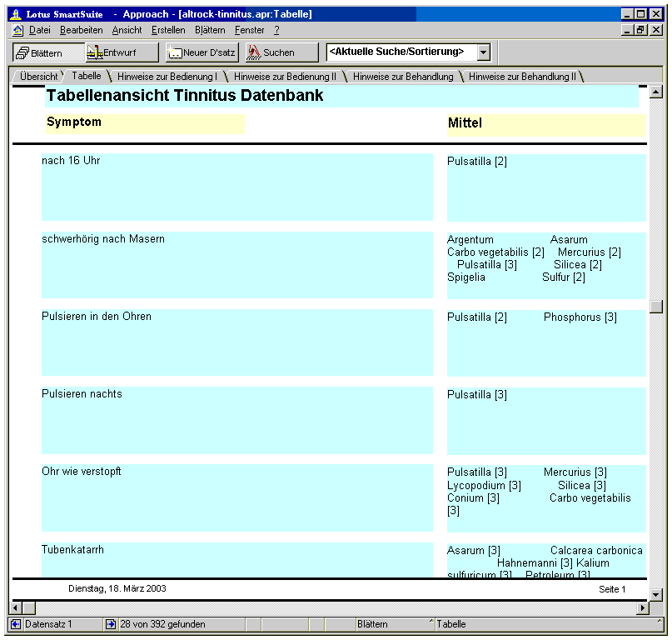Viewport: 672px width, 640px height.
Task: Click the Datensatz 1 status field
Action: (x=62, y=624)
